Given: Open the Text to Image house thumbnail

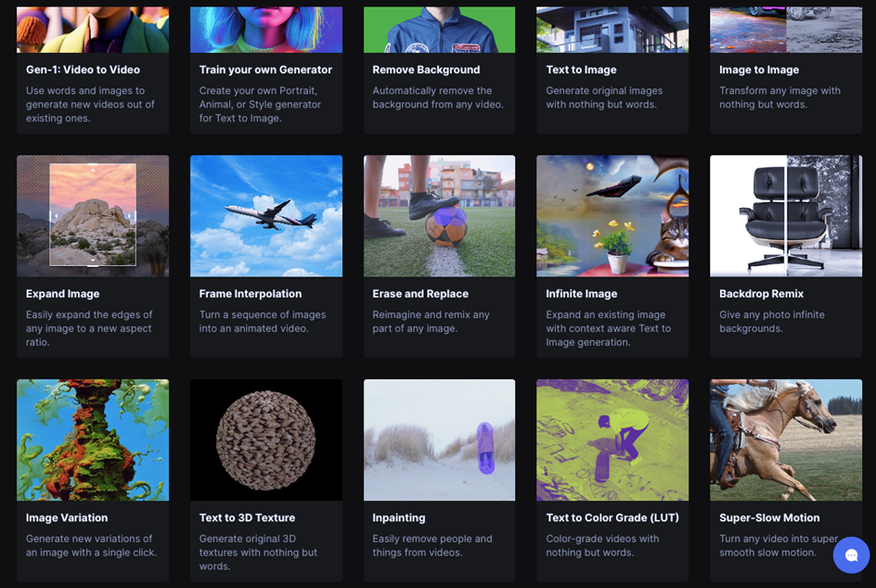Looking at the screenshot, I should 612,30.
